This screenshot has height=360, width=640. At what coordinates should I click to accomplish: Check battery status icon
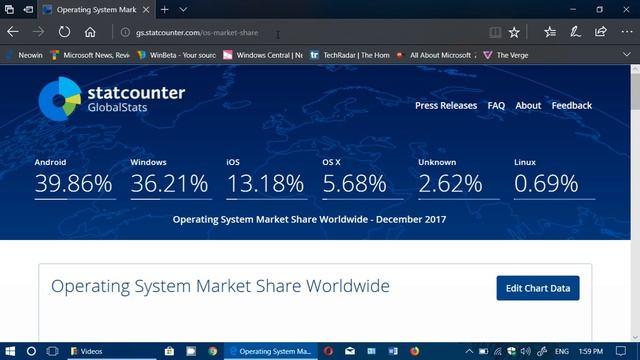coord(483,351)
